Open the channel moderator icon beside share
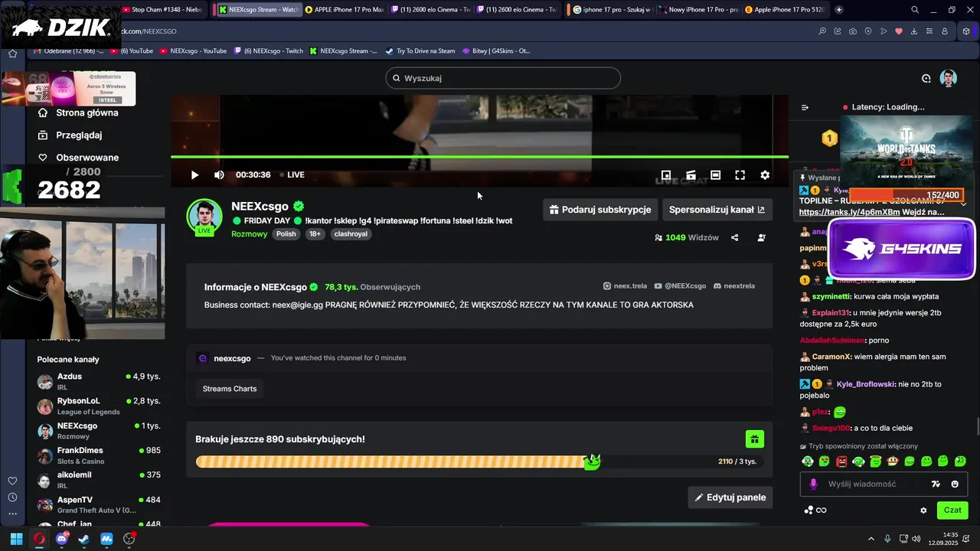980x551 pixels. [761, 238]
